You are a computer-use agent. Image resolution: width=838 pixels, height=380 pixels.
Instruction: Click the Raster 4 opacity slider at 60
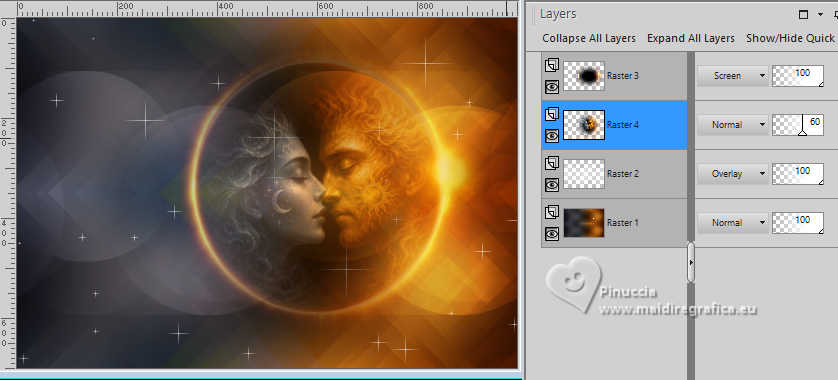(798, 125)
